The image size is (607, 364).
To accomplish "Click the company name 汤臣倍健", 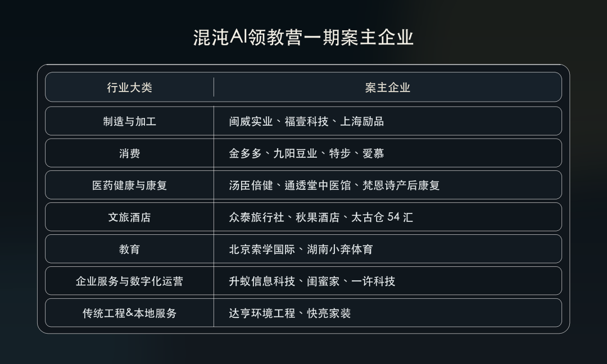I will pos(251,185).
